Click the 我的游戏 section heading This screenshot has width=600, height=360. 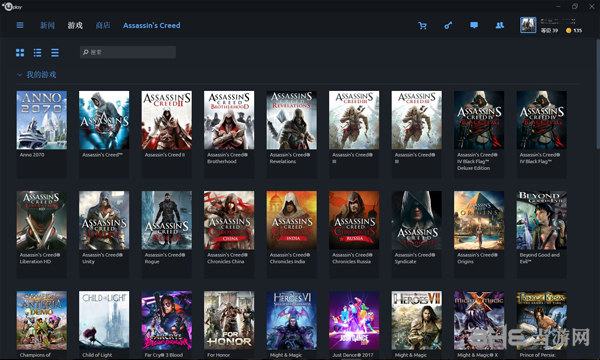(x=41, y=75)
